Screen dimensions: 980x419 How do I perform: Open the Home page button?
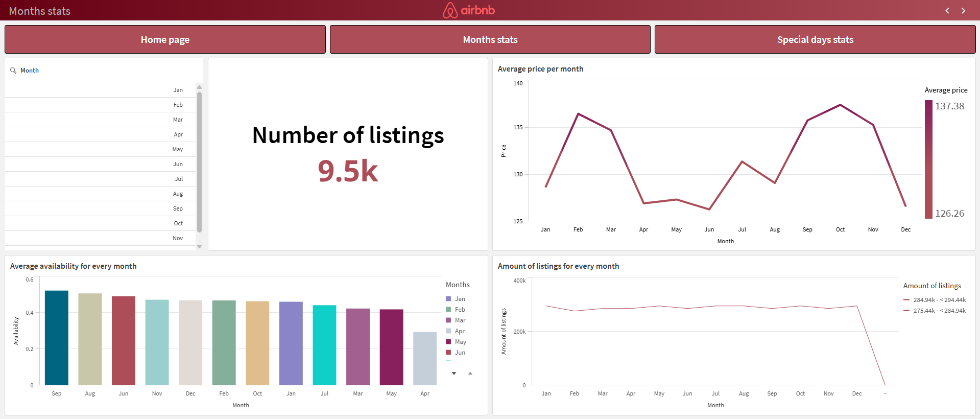tap(165, 39)
